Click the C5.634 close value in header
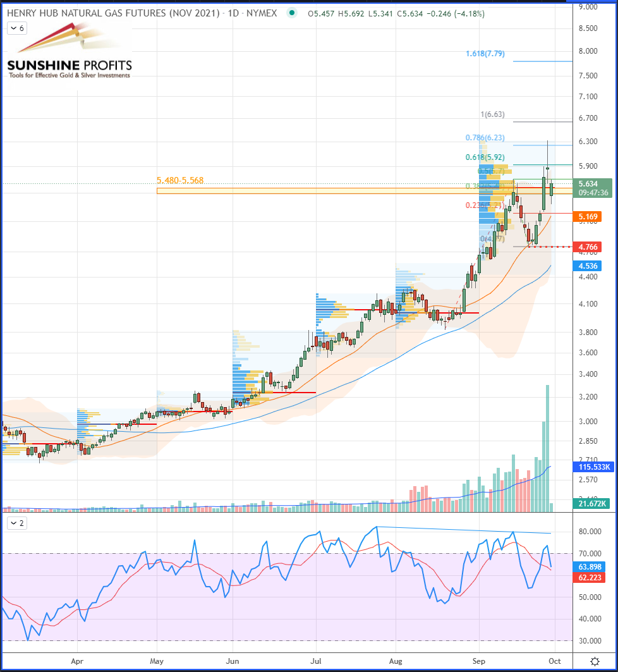Image resolution: width=618 pixels, height=672 pixels. pos(410,14)
